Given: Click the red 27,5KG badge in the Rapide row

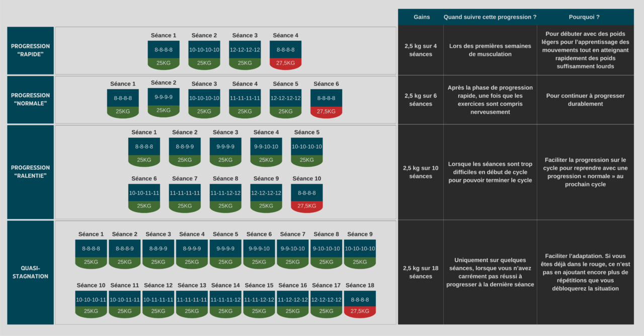Looking at the screenshot, I should 285,63.
